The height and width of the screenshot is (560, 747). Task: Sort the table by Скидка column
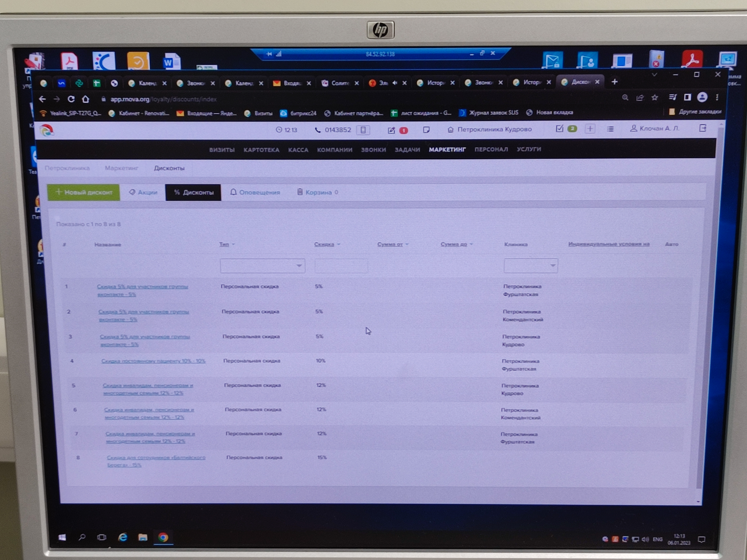pos(324,244)
